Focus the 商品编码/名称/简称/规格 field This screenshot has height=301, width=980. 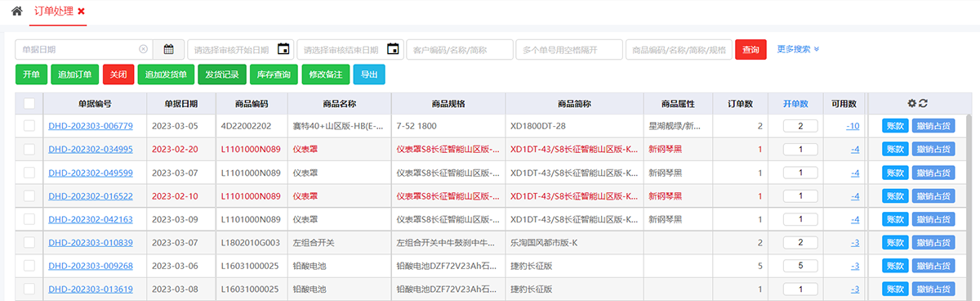click(679, 49)
